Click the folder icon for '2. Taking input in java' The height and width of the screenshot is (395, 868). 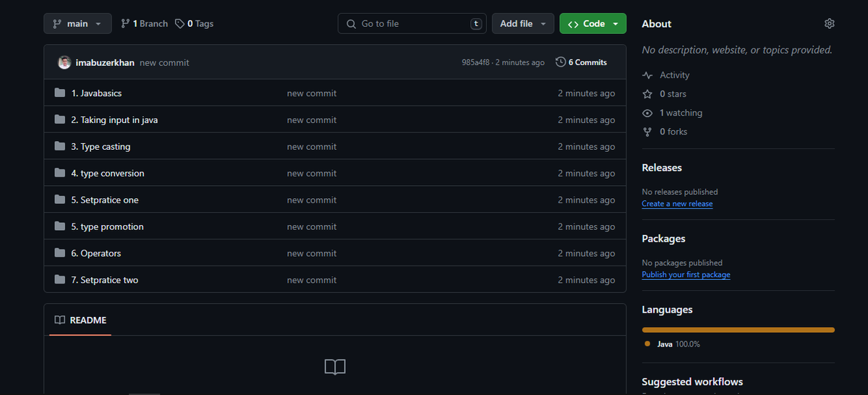tap(60, 120)
